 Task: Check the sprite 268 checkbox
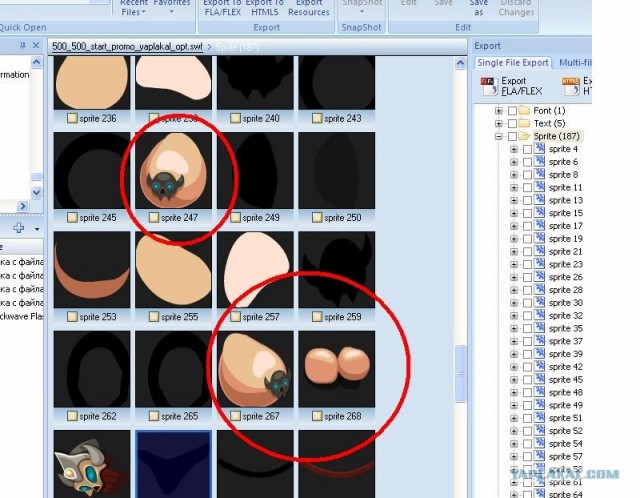[317, 416]
